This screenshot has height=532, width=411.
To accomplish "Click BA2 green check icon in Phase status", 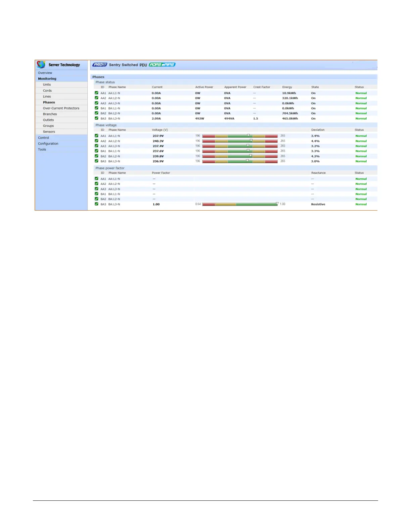I will click(97, 113).
